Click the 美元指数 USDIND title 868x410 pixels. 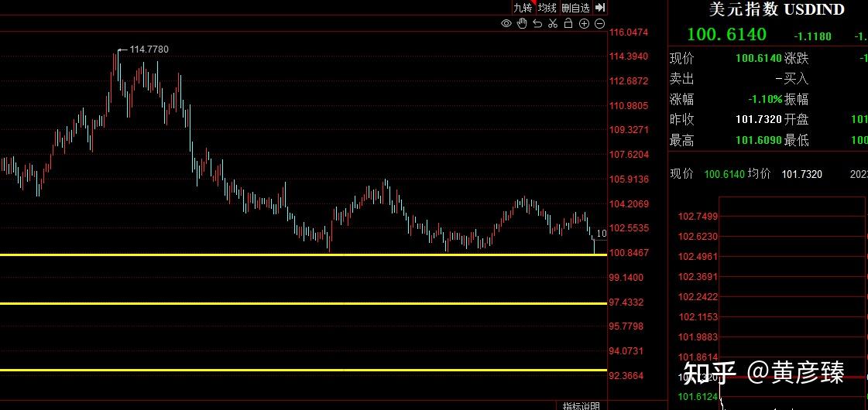(x=777, y=9)
